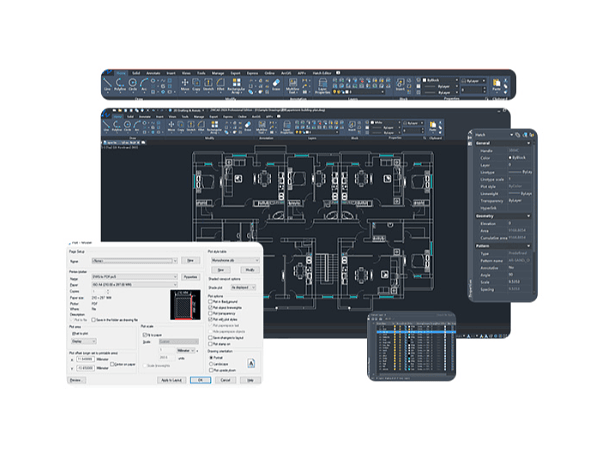Select the Landscape orientation radio button
Image resolution: width=600 pixels, height=450 pixels.
tap(211, 364)
